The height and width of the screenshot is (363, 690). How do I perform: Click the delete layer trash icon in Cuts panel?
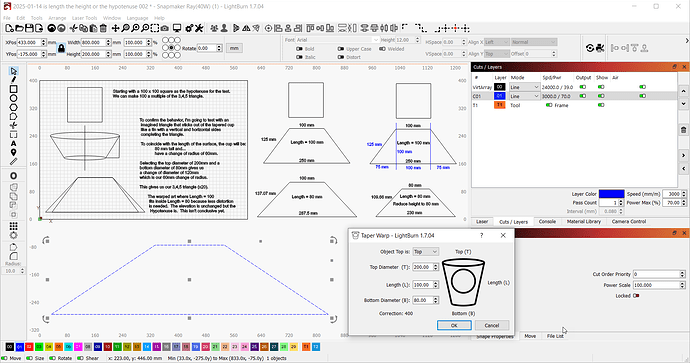point(683,130)
